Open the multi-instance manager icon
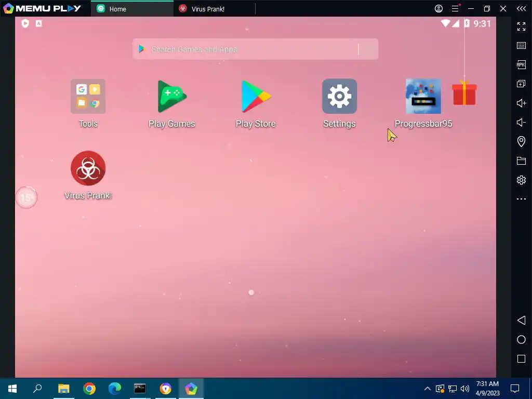532x399 pixels. click(x=521, y=84)
